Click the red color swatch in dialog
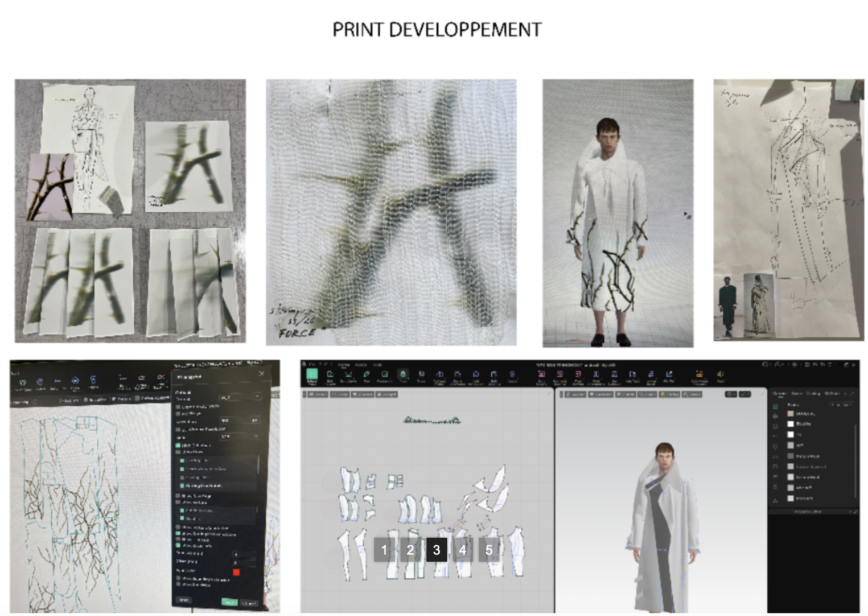 pyautogui.click(x=236, y=572)
